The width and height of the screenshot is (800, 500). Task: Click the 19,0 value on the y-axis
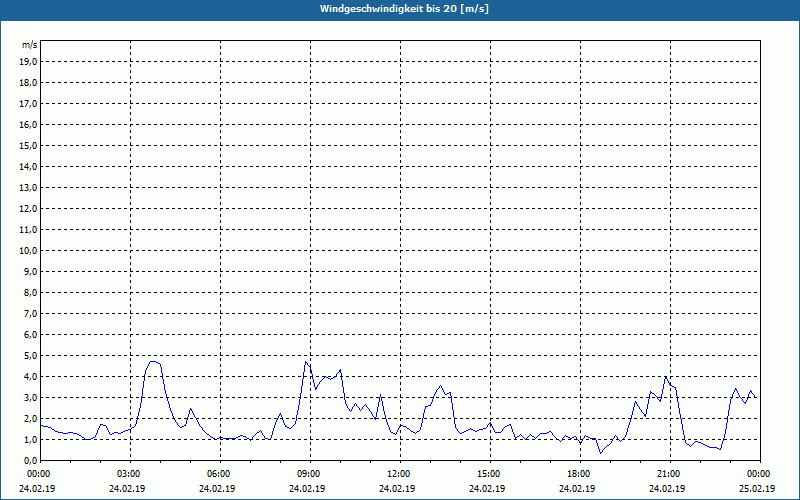click(28, 62)
